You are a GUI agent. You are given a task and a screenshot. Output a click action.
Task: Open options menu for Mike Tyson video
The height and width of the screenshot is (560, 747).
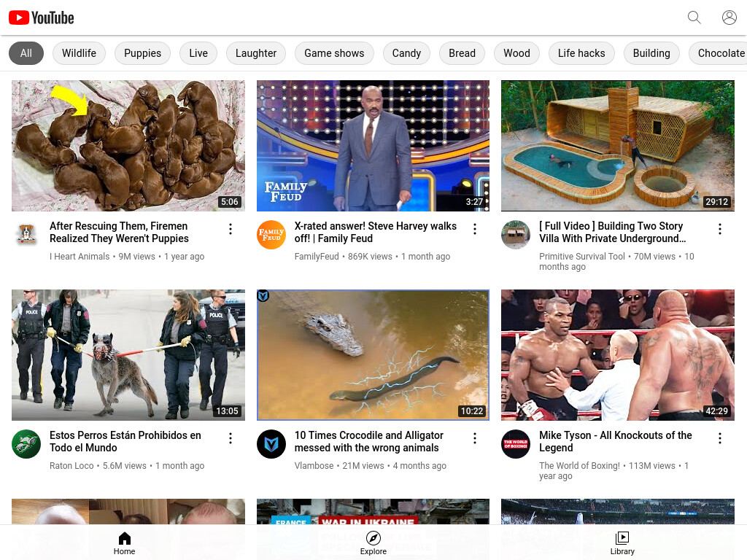point(720,438)
